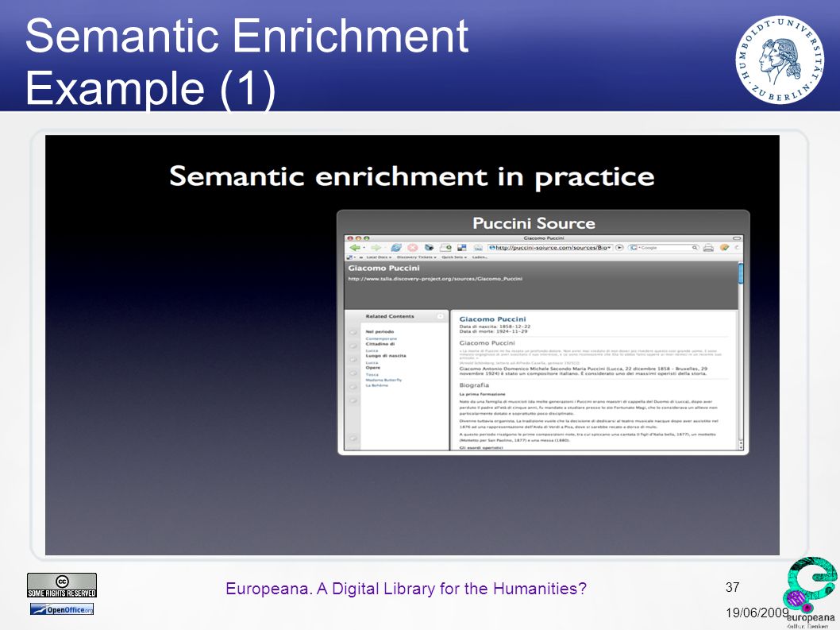Open the Local Docs bookmarks menu
This screenshot has height=630, width=840.
379,257
